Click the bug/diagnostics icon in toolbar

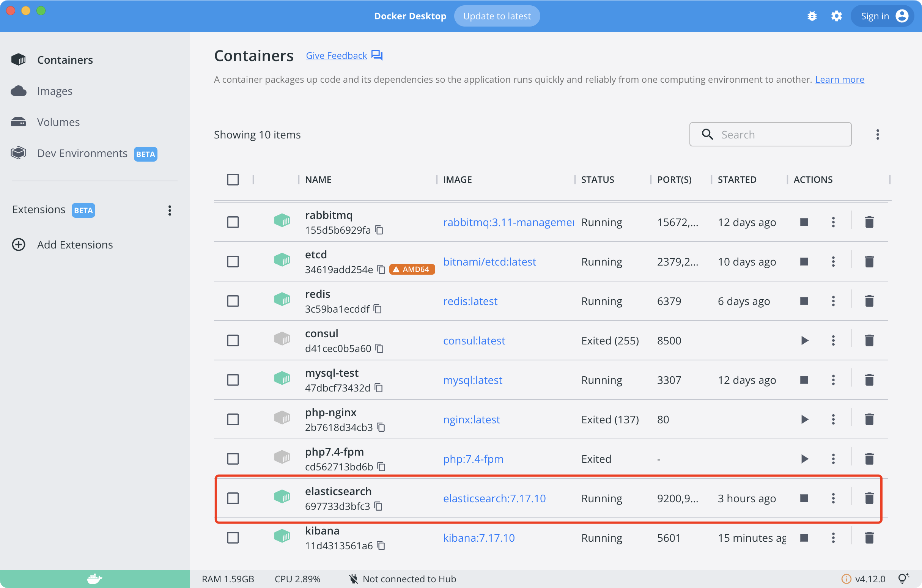pyautogui.click(x=811, y=16)
